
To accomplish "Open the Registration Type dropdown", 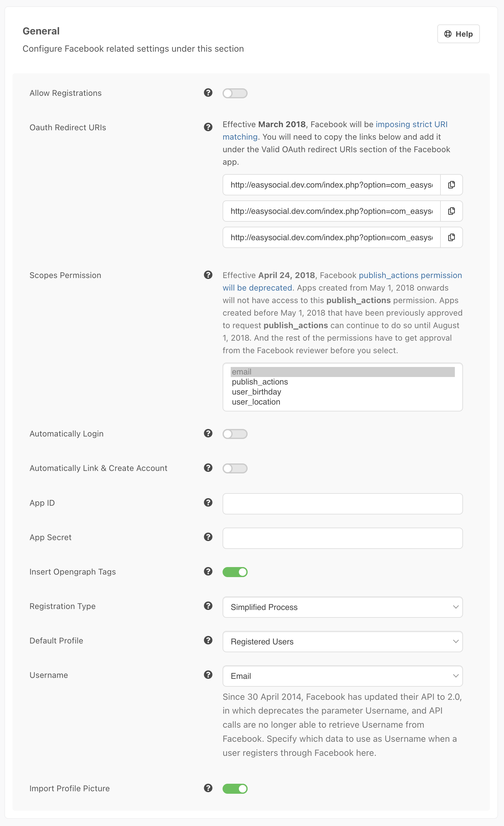I will [x=342, y=607].
